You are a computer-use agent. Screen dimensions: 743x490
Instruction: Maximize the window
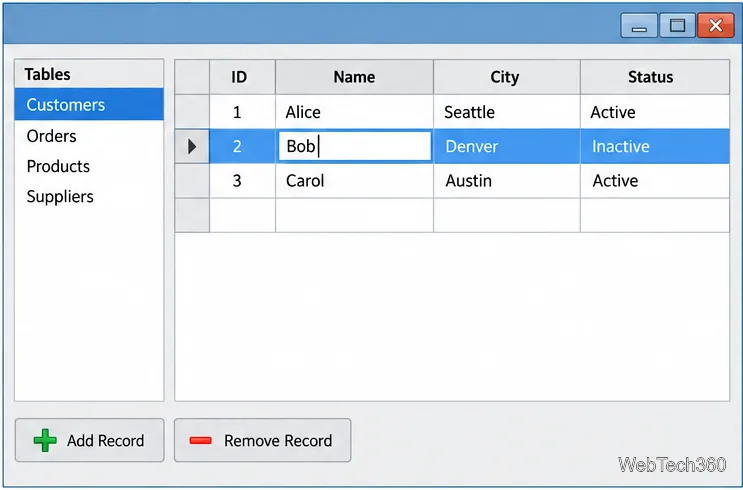[x=677, y=25]
